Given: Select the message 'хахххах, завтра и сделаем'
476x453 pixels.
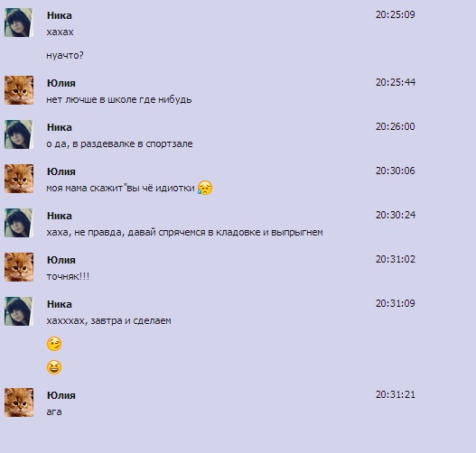Looking at the screenshot, I should click(x=108, y=320).
